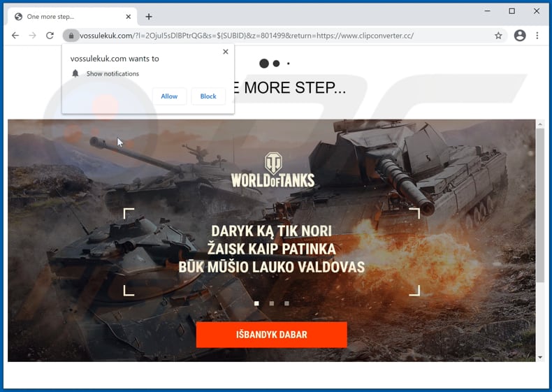The height and width of the screenshot is (392, 552).
Task: Click the World of Tanks logo
Action: tap(273, 170)
